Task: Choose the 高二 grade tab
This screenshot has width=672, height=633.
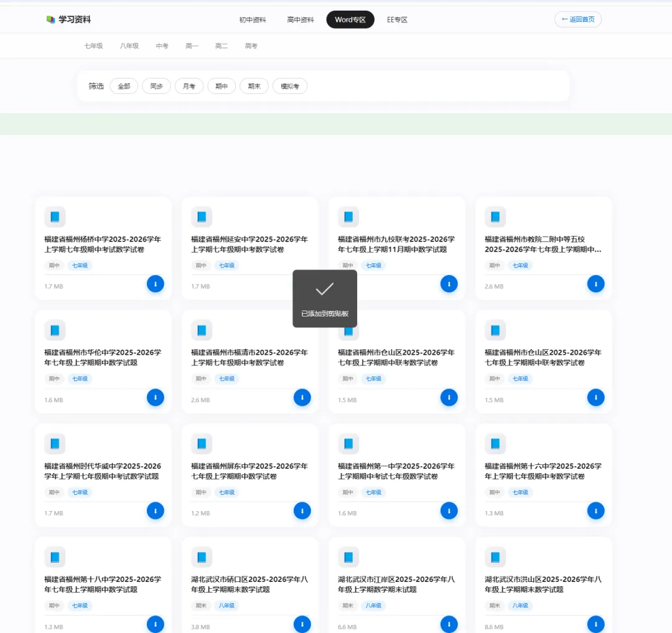Action: point(221,46)
